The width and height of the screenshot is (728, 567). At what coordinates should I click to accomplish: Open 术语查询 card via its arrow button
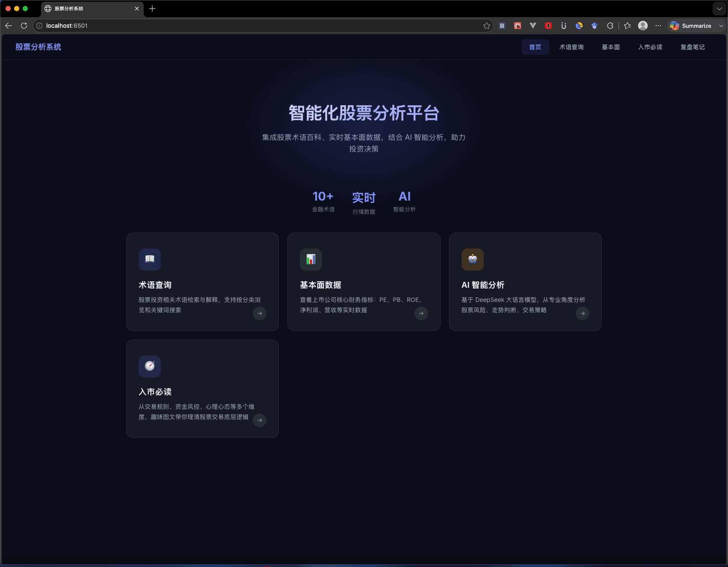pyautogui.click(x=260, y=313)
